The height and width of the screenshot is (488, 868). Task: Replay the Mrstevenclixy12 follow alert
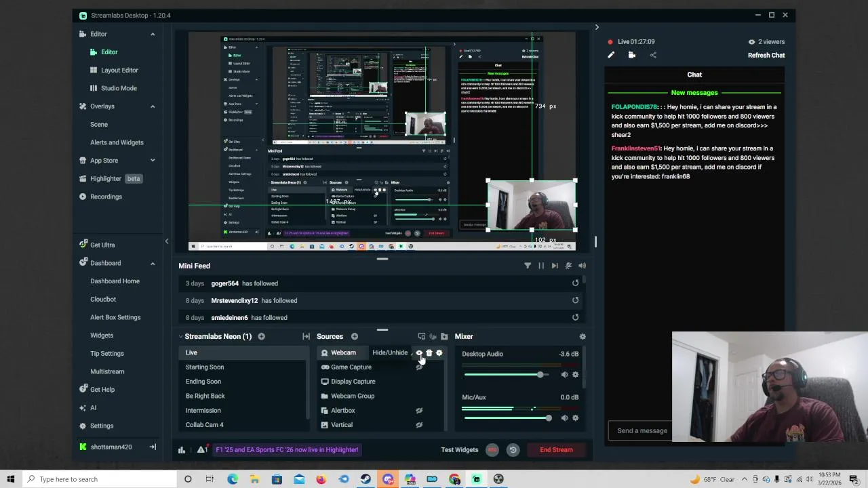(575, 300)
